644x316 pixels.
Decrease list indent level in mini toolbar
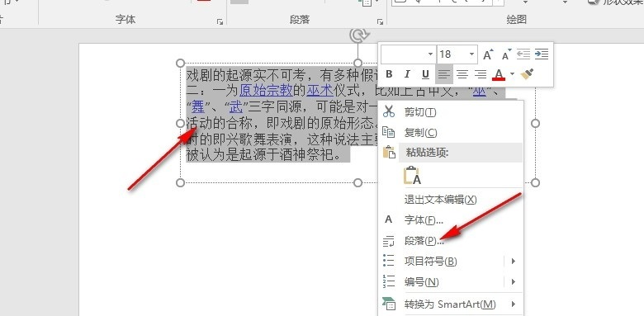click(523, 54)
